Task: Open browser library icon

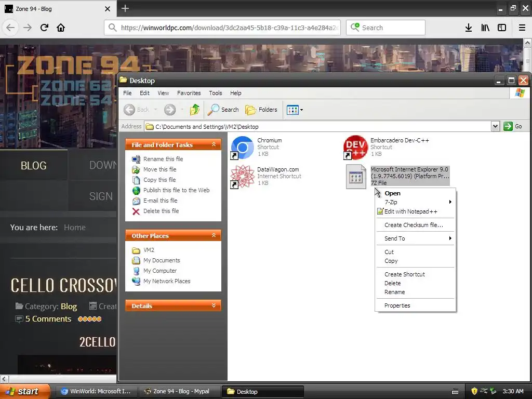Action: [485, 28]
